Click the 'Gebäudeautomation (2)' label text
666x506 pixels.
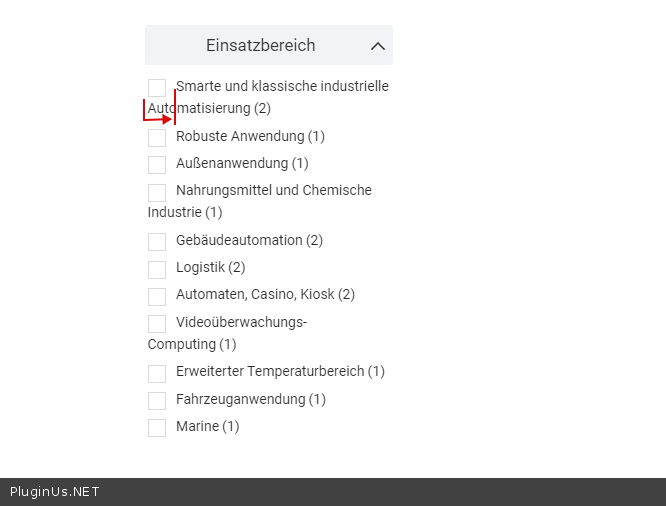click(x=249, y=240)
